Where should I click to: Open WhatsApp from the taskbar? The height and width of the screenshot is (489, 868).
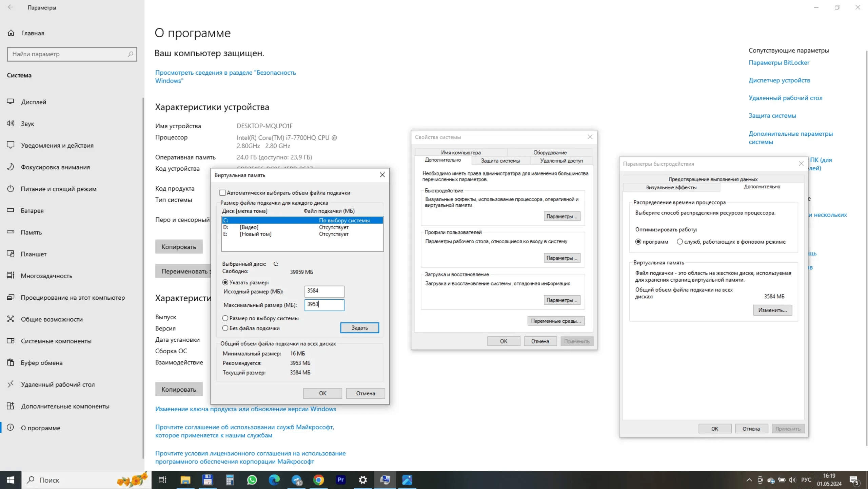tap(252, 480)
